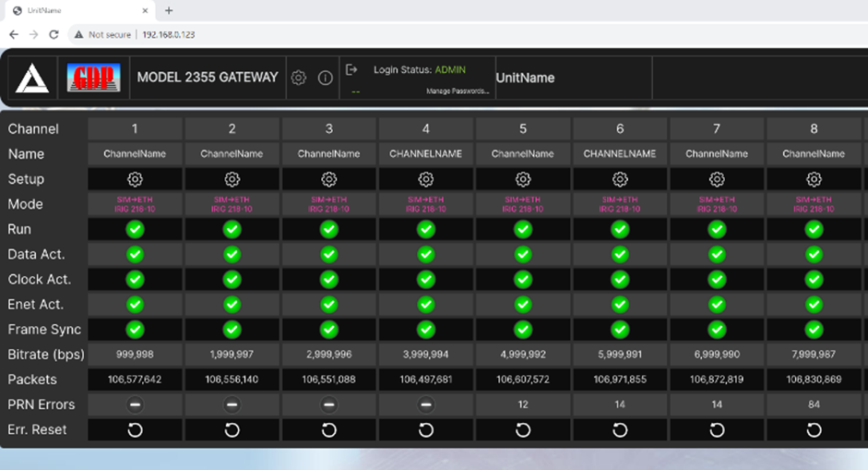Click channel 6 name CHANNELNAME
The height and width of the screenshot is (470, 868).
620,154
